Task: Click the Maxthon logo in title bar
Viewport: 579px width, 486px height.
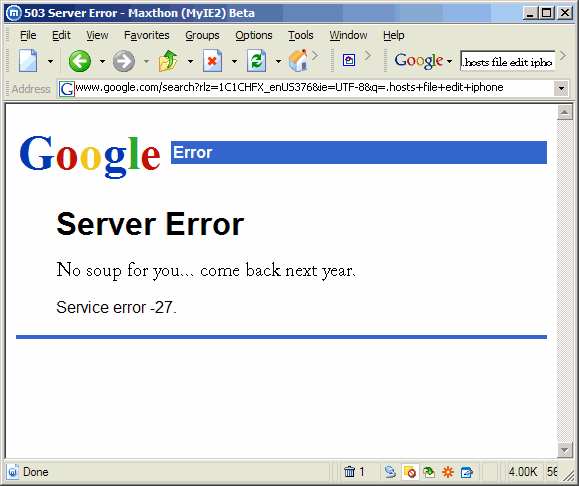Action: point(14,13)
